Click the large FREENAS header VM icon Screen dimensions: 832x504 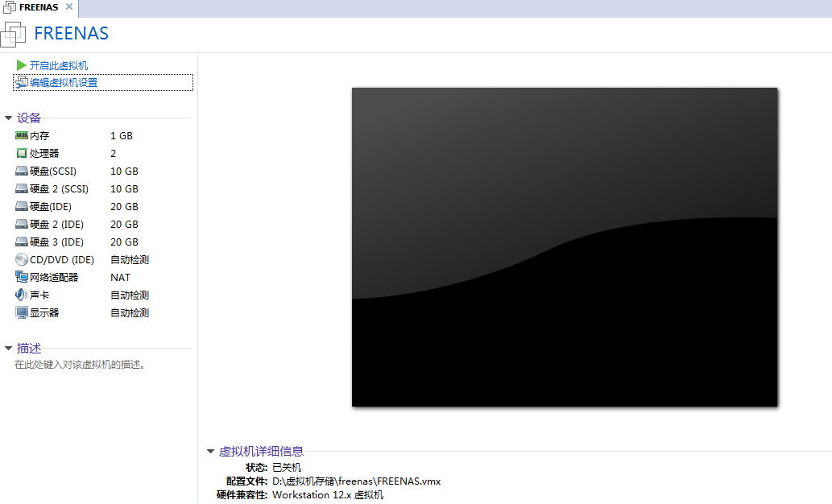tap(13, 34)
